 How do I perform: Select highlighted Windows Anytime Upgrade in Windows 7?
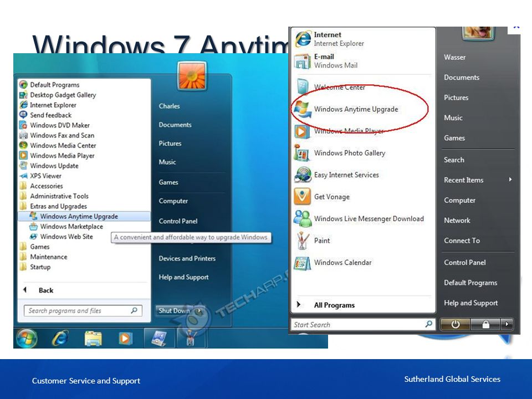[x=84, y=216]
